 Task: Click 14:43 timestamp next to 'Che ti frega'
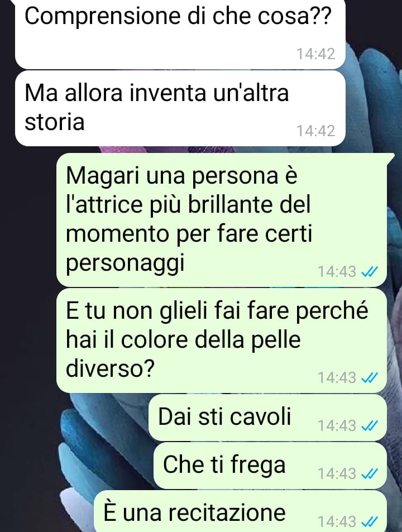(x=337, y=473)
